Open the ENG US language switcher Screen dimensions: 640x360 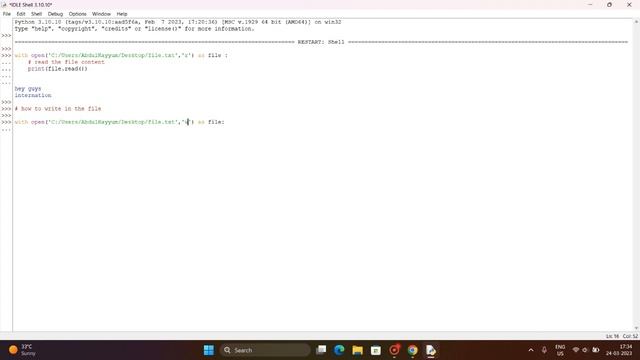point(560,350)
